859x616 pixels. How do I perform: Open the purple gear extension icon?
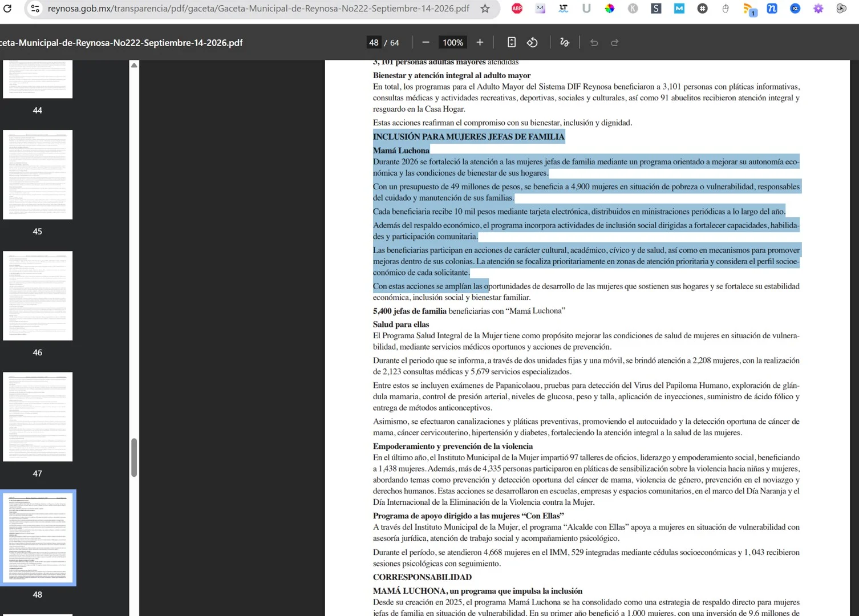(x=819, y=9)
